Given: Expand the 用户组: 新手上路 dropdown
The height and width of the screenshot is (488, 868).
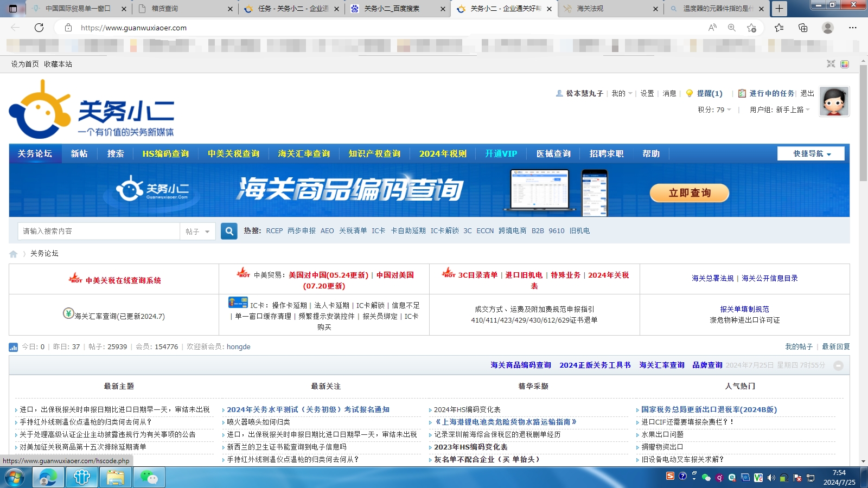Looking at the screenshot, I should [x=780, y=110].
